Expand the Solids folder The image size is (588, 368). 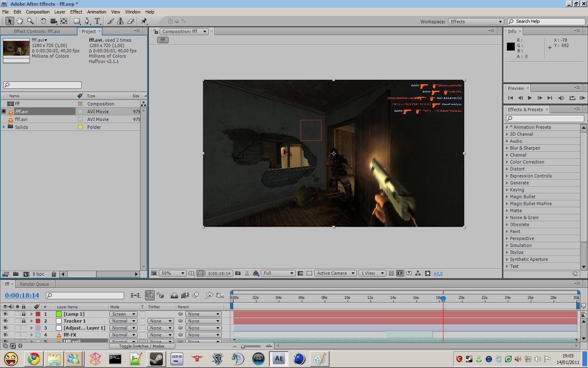4,127
